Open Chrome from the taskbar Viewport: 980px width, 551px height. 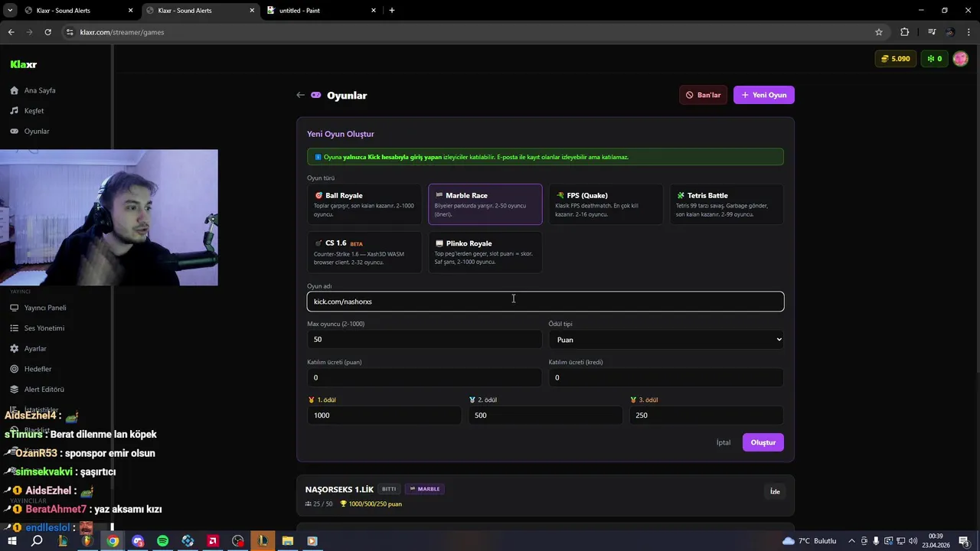[113, 541]
